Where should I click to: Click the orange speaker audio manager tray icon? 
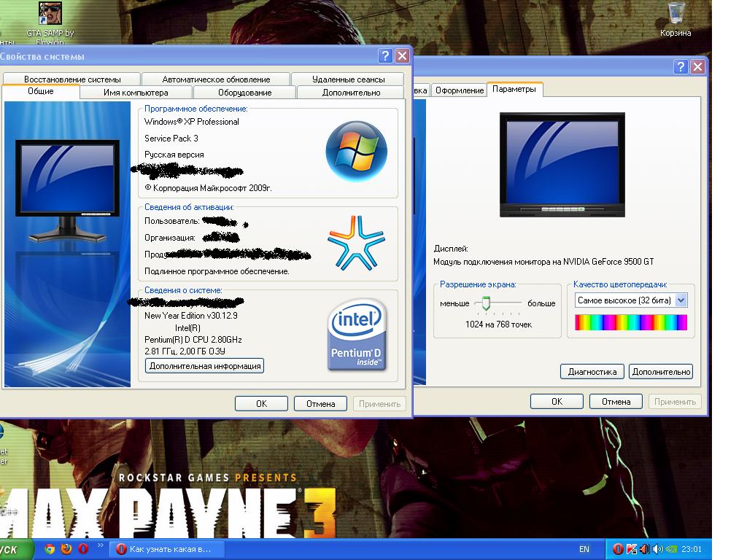645,549
